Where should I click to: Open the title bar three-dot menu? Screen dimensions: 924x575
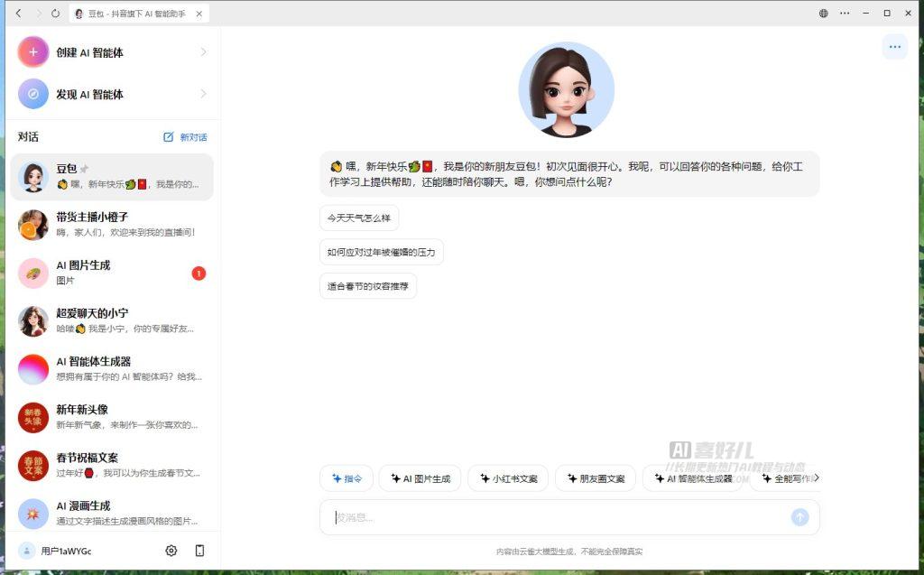(x=845, y=13)
